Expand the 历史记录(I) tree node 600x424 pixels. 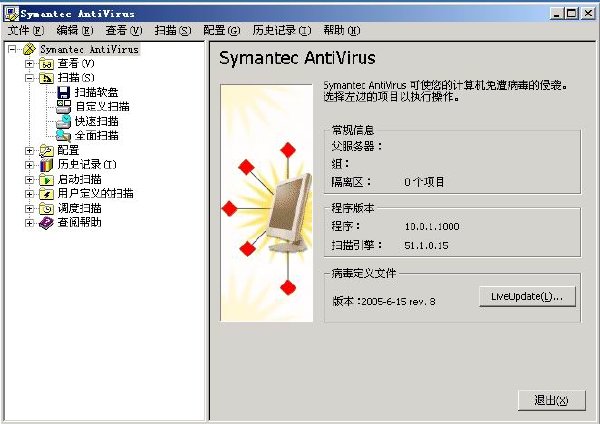(29, 165)
